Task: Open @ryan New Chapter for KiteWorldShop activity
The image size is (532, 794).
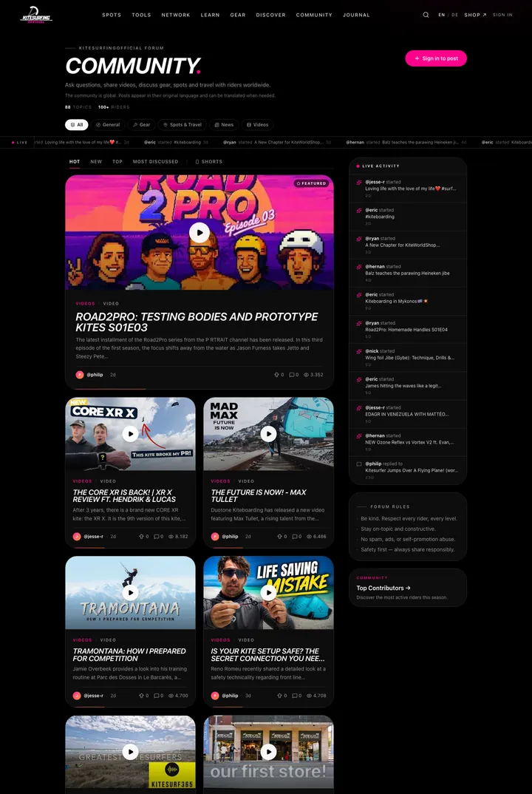Action: 407,245
